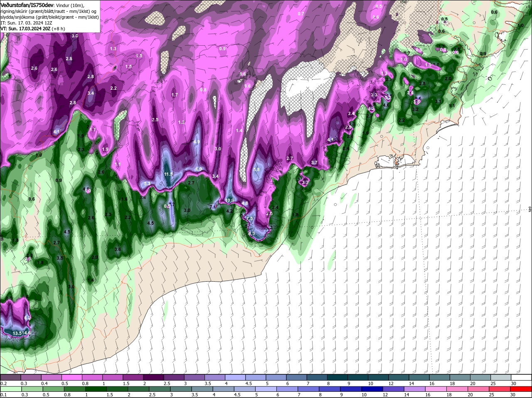Click the 8.5 value near the southern coast
The height and width of the screenshot is (398, 532).
(251, 233)
